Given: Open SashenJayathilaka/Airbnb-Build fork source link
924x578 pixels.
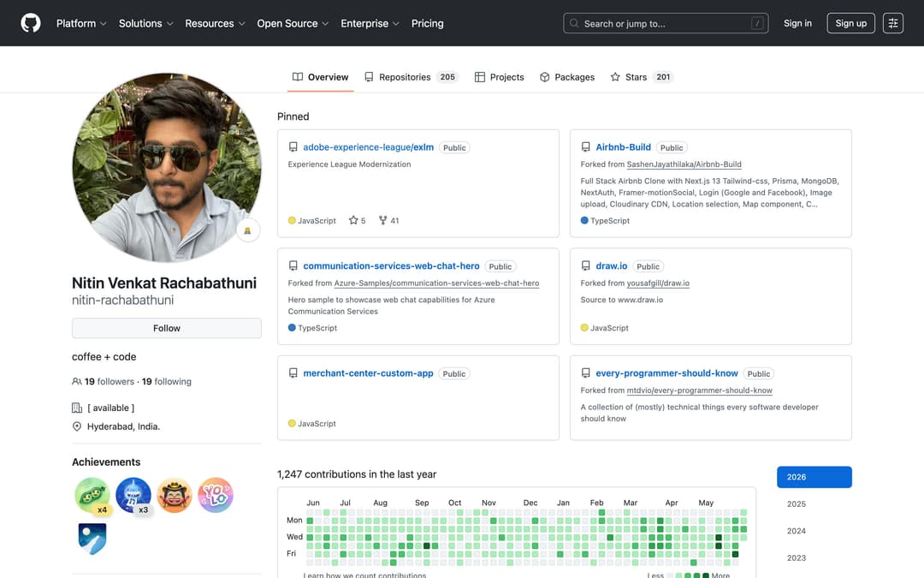Looking at the screenshot, I should point(684,164).
